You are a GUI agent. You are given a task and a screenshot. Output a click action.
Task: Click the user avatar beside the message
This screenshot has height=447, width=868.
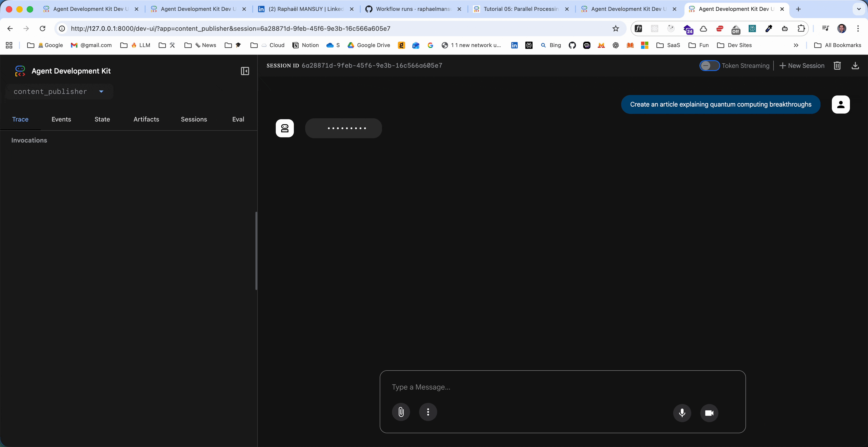tap(840, 105)
